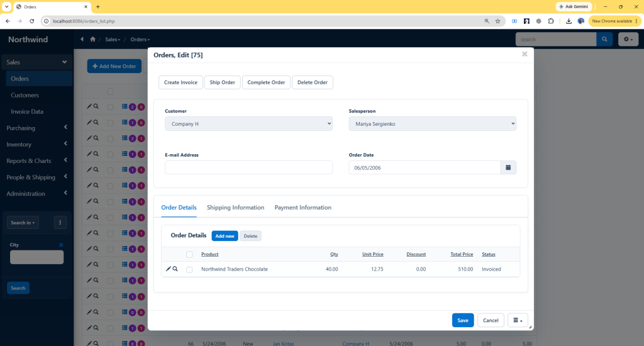Screen dimensions: 644x346
Task: Open Chrome downloads icon
Action: (x=569, y=21)
